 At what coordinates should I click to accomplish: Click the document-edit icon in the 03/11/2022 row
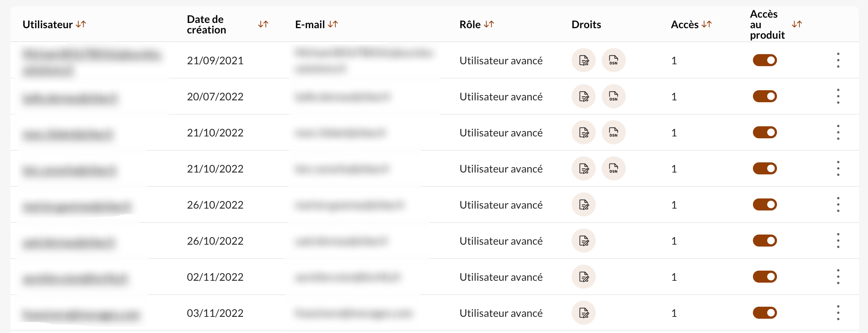pos(584,313)
